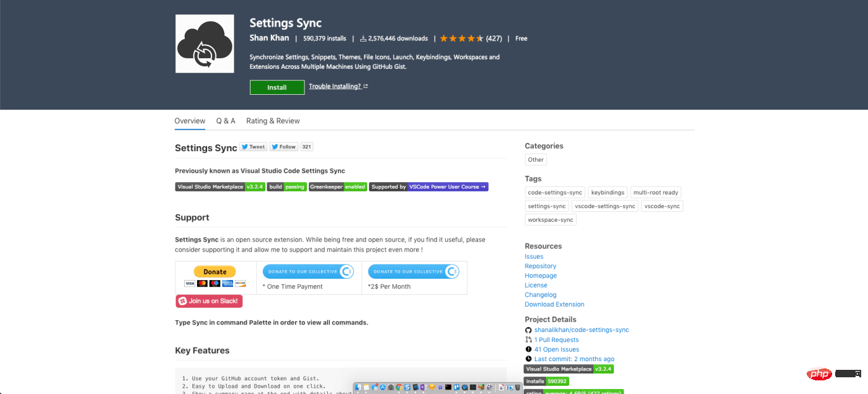The image size is (868, 394).
Task: View the 41 Open Issues link
Action: click(x=557, y=349)
